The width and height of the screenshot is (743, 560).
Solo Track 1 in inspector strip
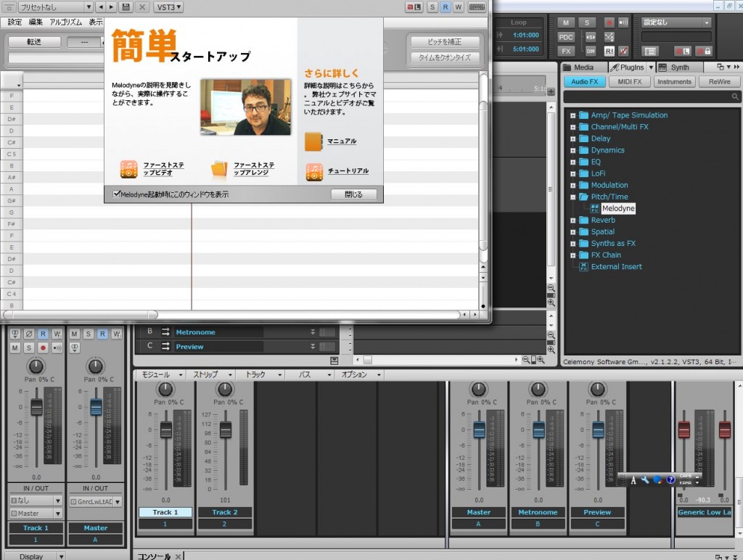pos(29,347)
